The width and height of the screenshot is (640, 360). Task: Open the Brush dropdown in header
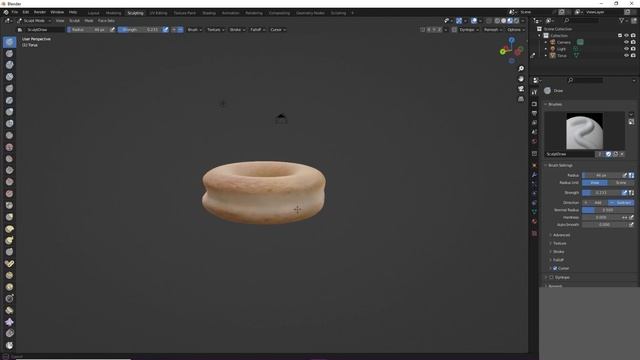pos(195,29)
